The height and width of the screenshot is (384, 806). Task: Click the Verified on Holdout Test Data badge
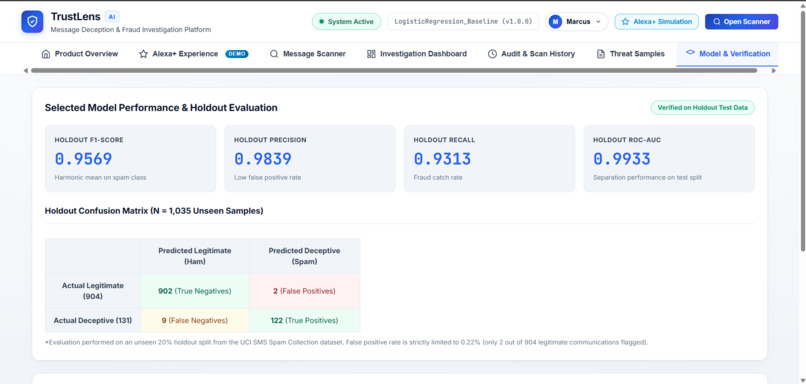point(703,107)
